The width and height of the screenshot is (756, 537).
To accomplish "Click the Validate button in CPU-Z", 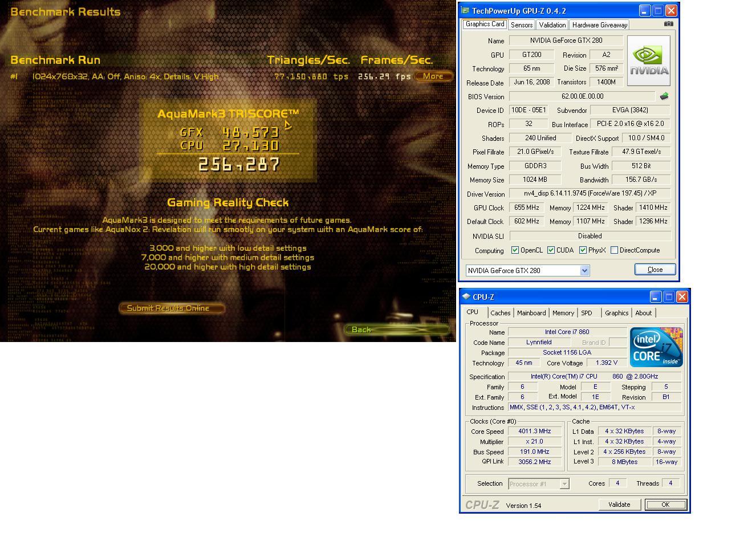I will (x=619, y=505).
